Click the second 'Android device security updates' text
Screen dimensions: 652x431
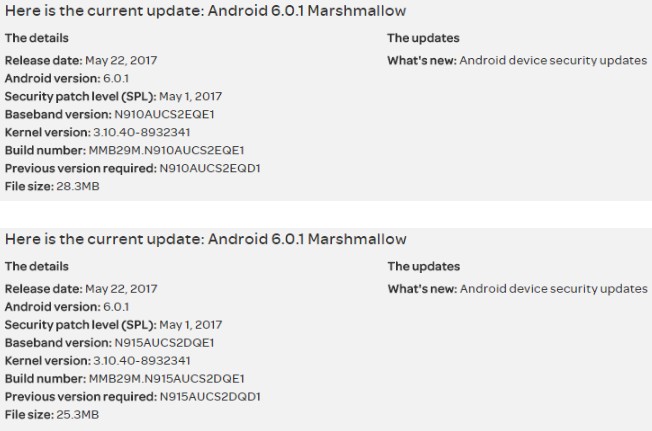pyautogui.click(x=553, y=289)
